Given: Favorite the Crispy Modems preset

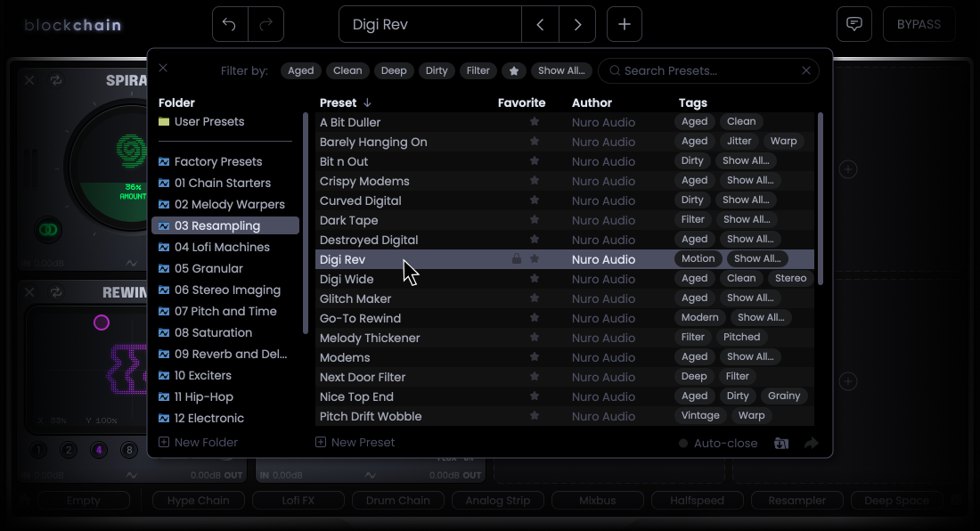Looking at the screenshot, I should click(535, 181).
